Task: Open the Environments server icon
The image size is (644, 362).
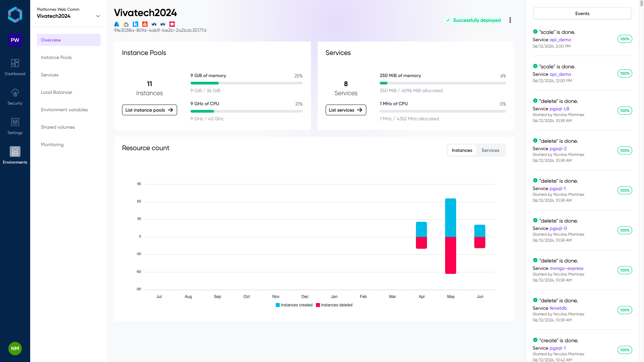Action: coord(15,152)
